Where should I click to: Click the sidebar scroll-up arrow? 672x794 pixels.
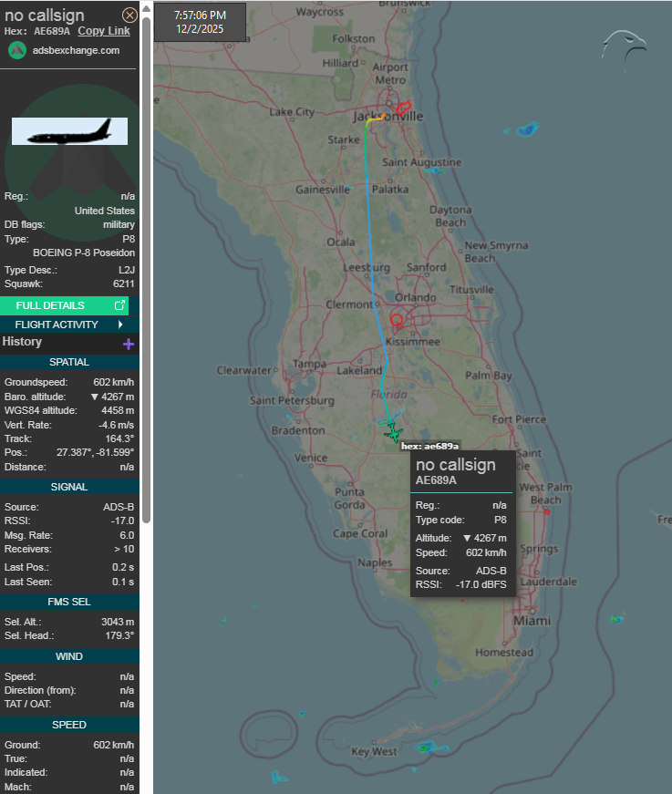coord(147,8)
